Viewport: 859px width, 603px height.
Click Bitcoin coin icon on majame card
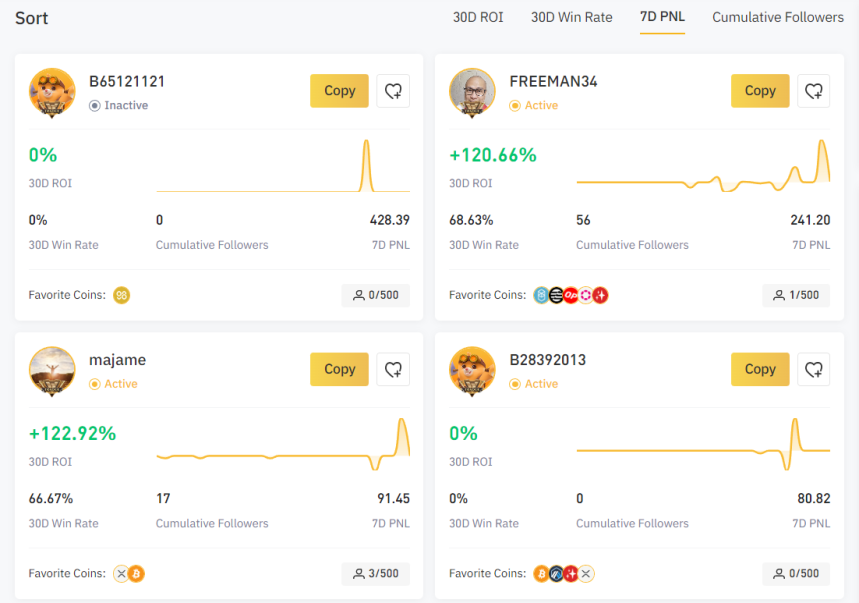pos(136,573)
